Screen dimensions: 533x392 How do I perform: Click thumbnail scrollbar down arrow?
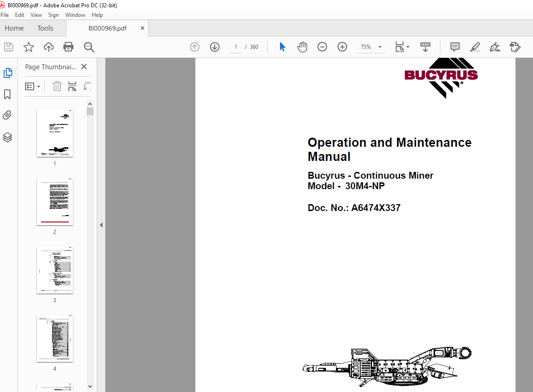click(x=90, y=386)
